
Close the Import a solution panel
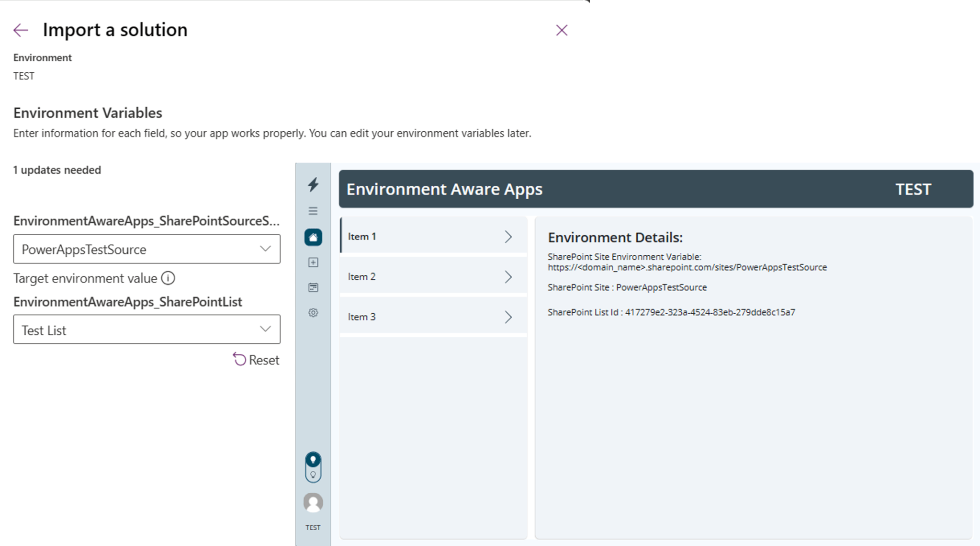point(562,30)
